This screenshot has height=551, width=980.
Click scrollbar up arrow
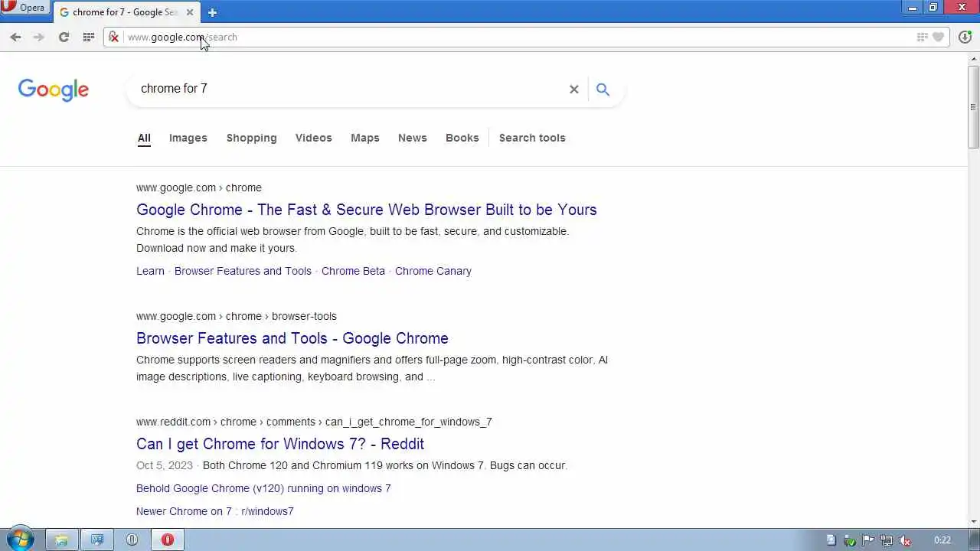pyautogui.click(x=974, y=59)
